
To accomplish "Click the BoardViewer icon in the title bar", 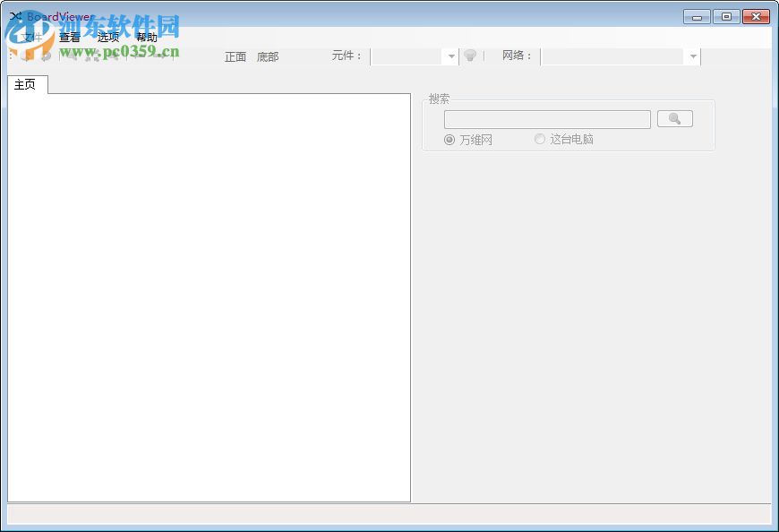I will tap(15, 16).
